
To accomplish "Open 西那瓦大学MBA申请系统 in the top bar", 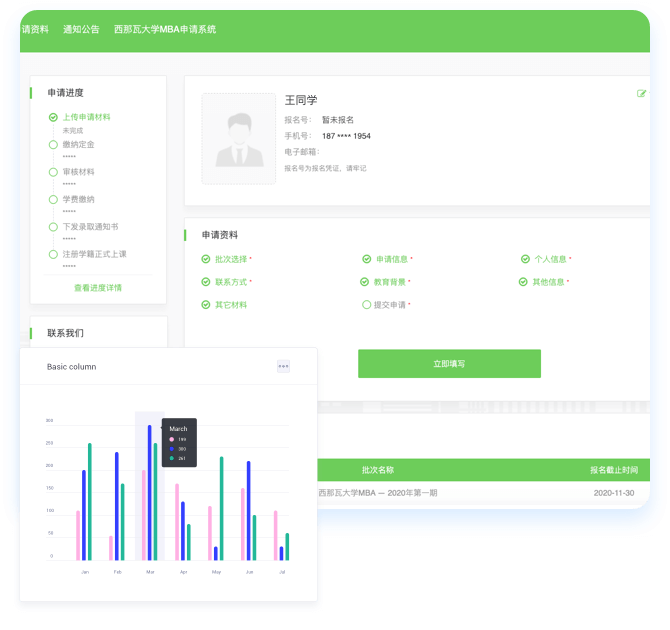I will coord(165,30).
